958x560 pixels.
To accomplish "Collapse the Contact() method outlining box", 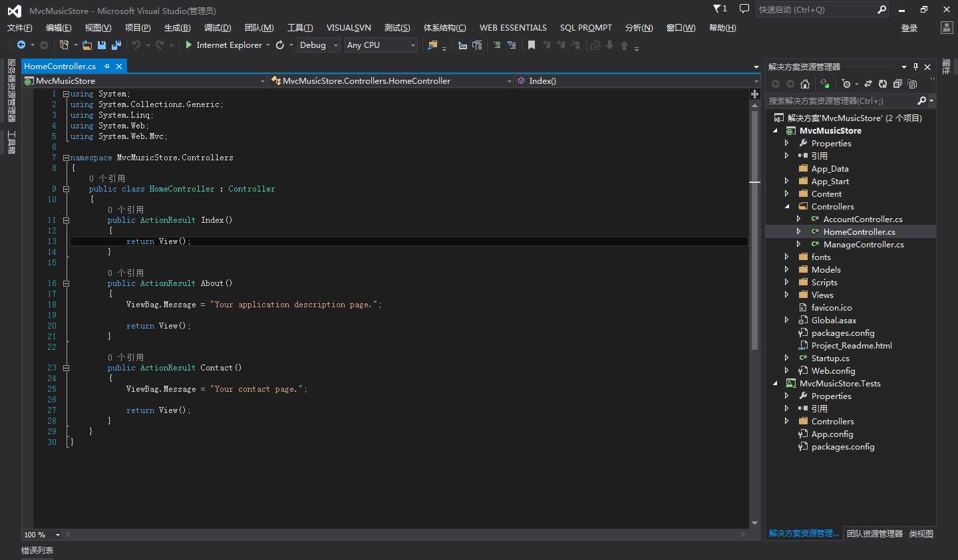I will coord(66,368).
